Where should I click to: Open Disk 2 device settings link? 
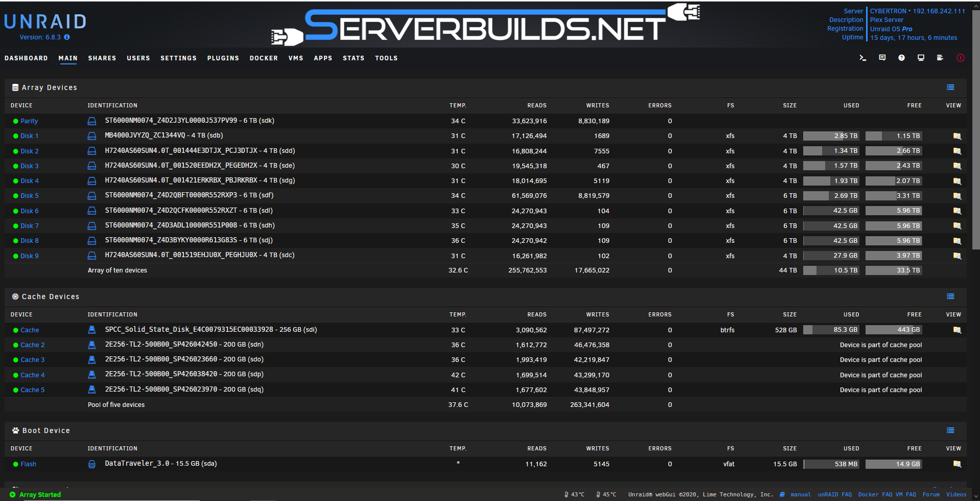tap(30, 151)
